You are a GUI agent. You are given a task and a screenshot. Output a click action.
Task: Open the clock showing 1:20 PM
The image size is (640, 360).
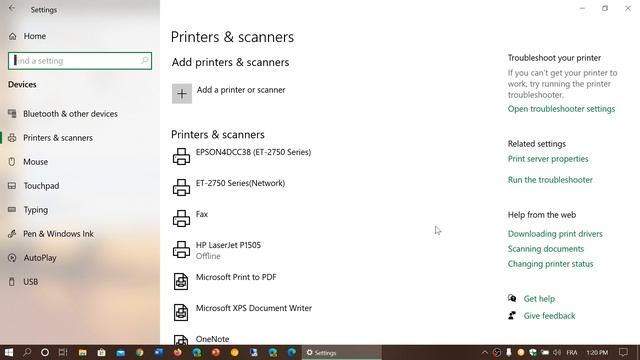click(597, 352)
